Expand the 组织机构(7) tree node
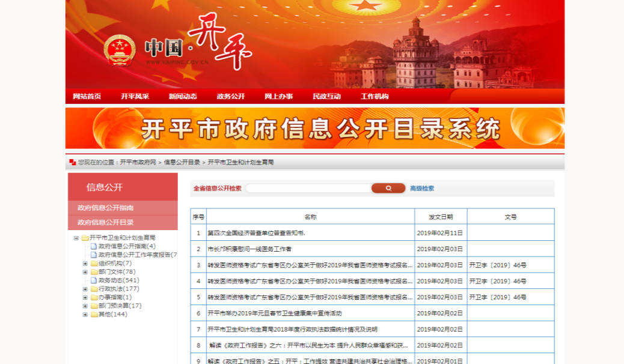Image resolution: width=624 pixels, height=364 pixels. click(85, 263)
